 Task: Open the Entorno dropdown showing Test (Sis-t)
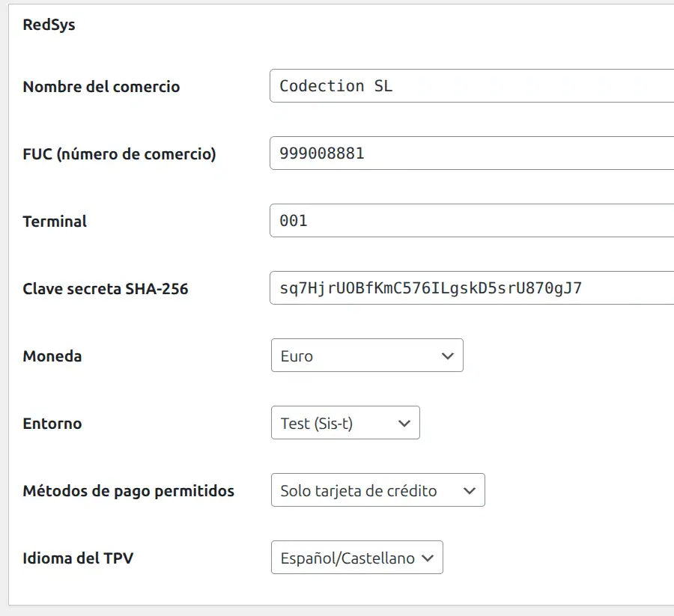[x=345, y=423]
